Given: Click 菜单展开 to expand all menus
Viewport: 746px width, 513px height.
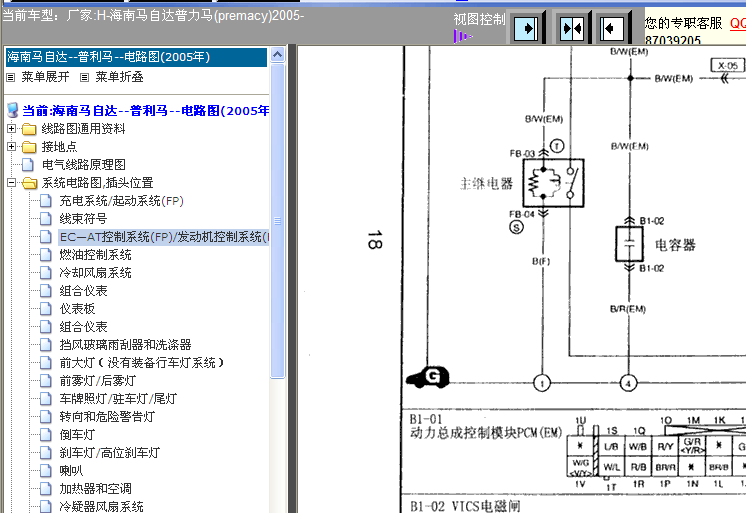Looking at the screenshot, I should 45,77.
